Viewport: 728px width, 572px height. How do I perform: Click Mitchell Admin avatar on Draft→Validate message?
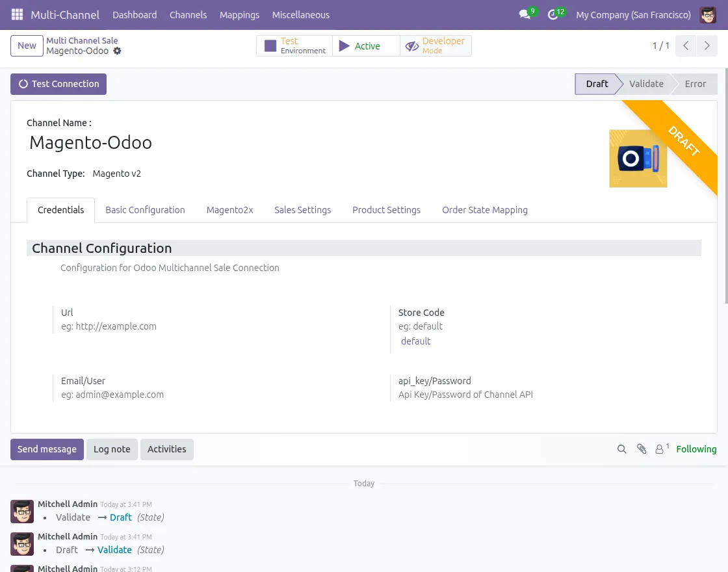22,543
